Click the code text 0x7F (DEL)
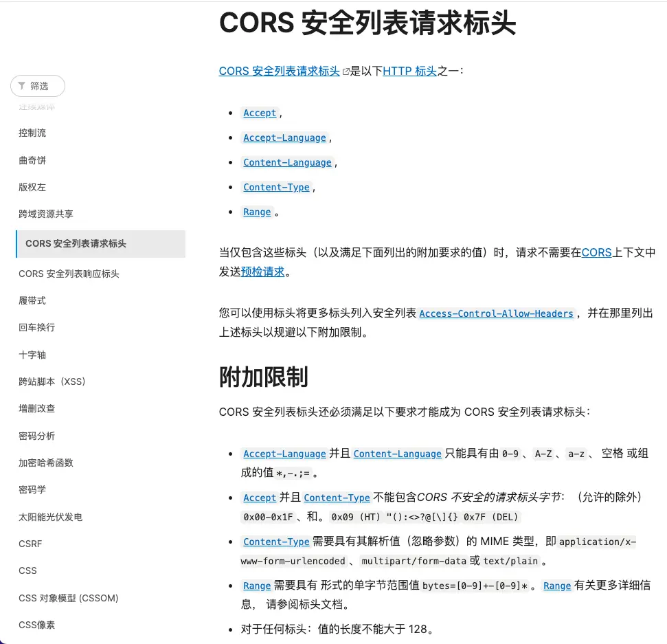Image resolution: width=667 pixels, height=644 pixels. (491, 517)
